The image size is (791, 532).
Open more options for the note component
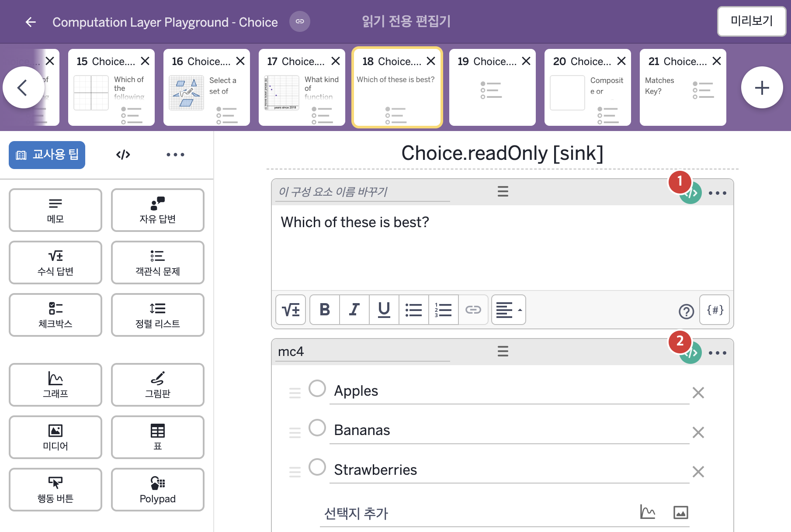coord(718,193)
